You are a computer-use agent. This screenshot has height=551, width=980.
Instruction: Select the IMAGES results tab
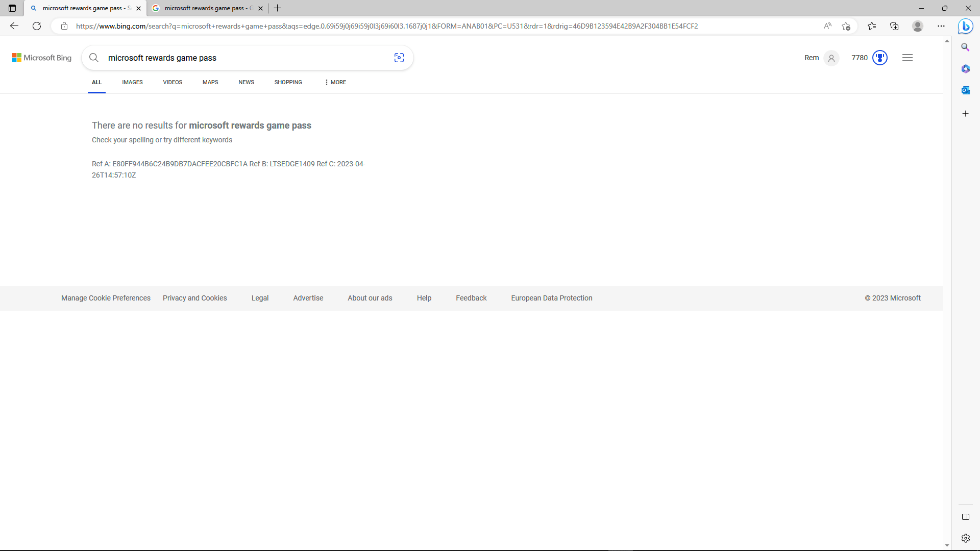133,82
